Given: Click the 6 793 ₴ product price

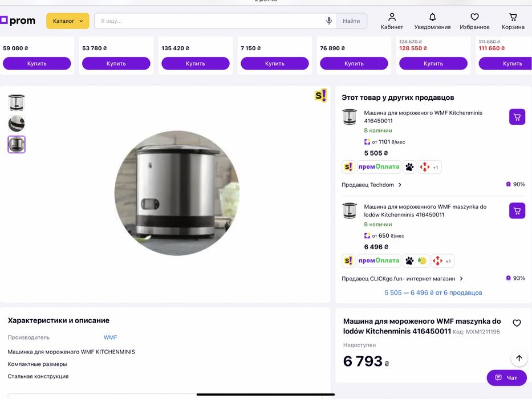Looking at the screenshot, I should tap(366, 361).
